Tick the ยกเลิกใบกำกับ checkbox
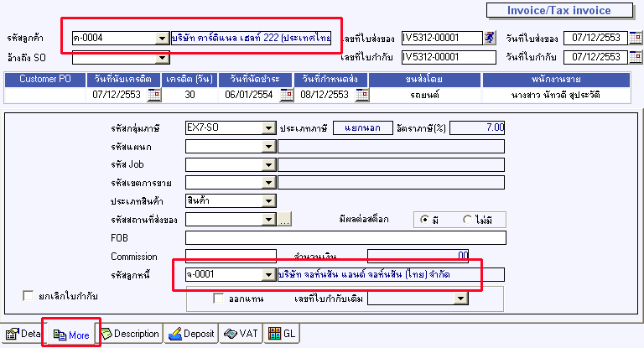The height and width of the screenshot is (348, 644). (29, 294)
